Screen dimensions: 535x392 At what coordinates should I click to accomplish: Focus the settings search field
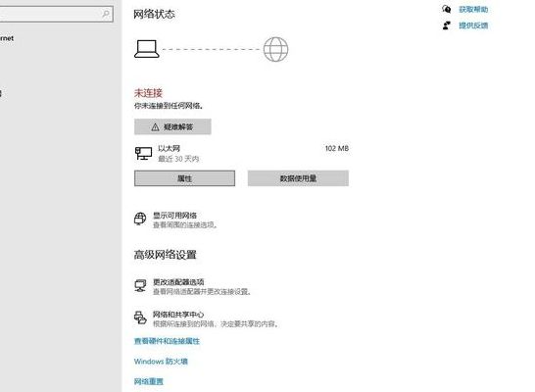[56, 14]
